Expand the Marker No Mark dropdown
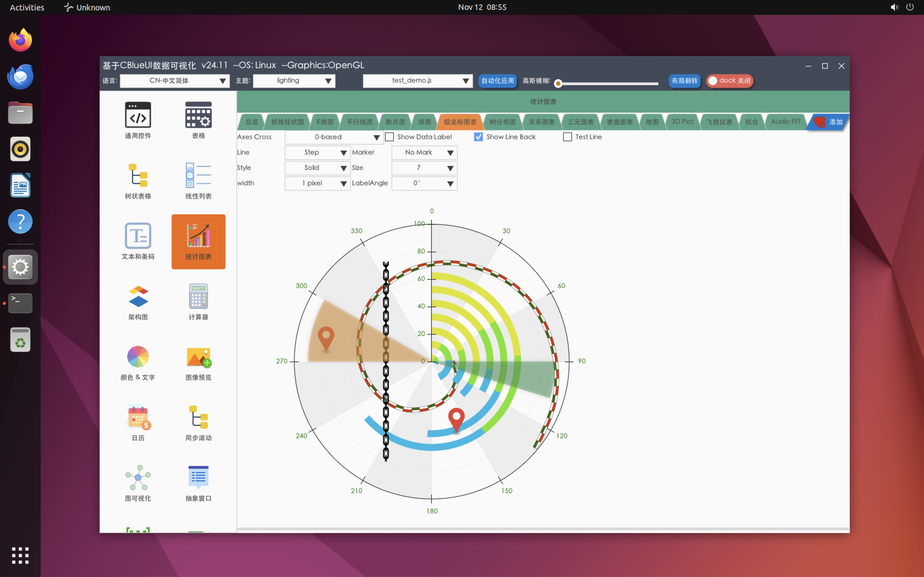This screenshot has height=577, width=924. tap(424, 153)
